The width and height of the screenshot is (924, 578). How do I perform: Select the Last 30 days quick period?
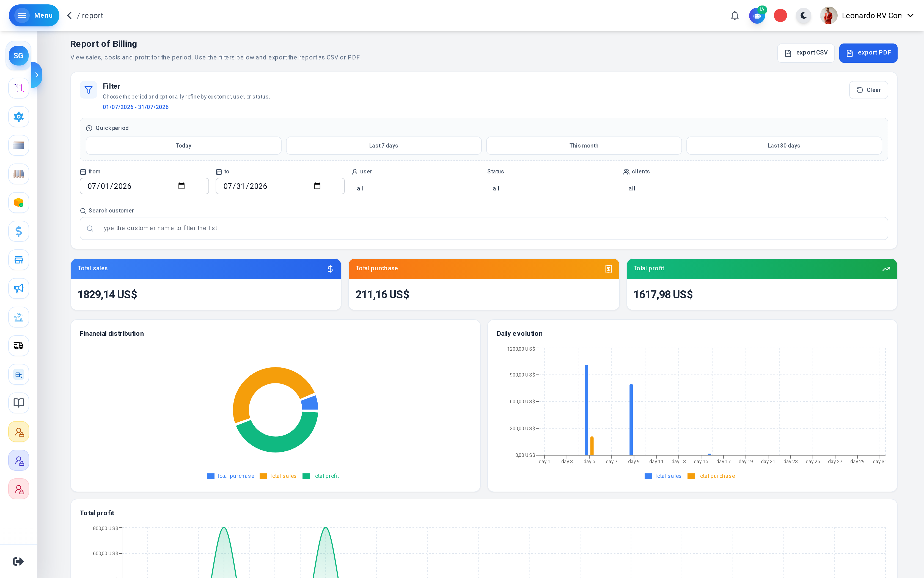784,146
